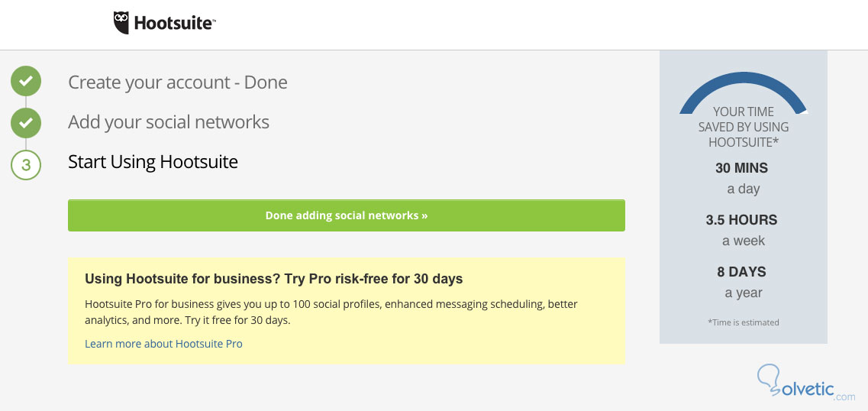Viewport: 868px width, 411px height.
Task: Click the Hootsuite wordmark in the header
Action: (x=175, y=24)
